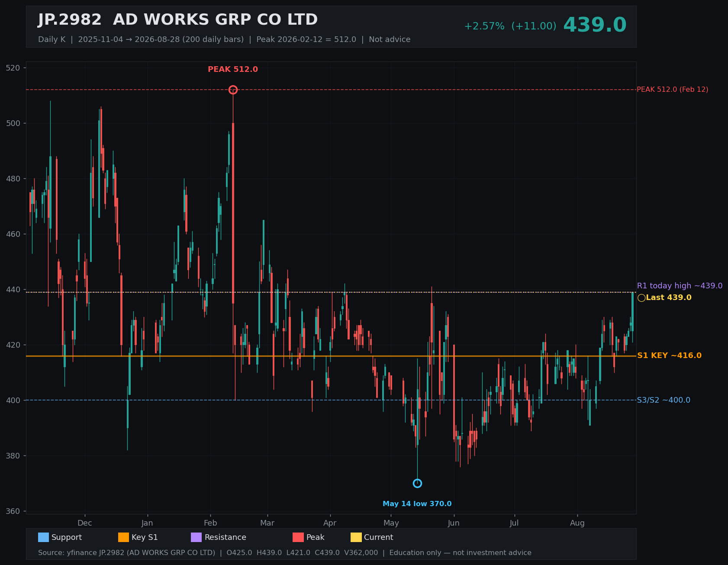
Task: Click the yfinance source footer line
Action: [285, 553]
